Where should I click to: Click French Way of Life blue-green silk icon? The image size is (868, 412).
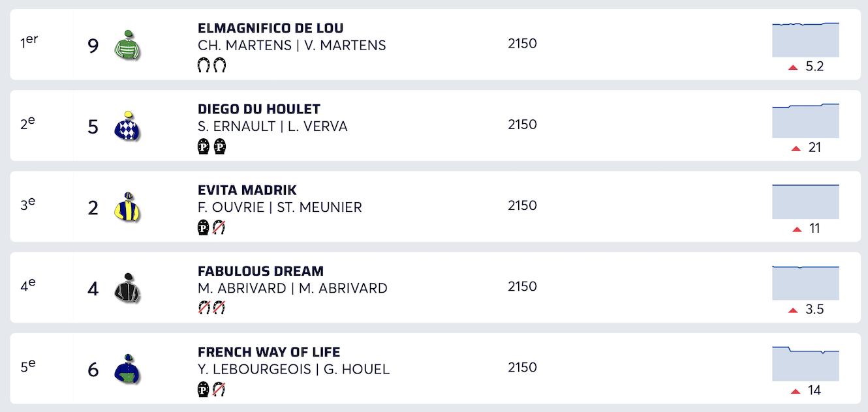[127, 368]
